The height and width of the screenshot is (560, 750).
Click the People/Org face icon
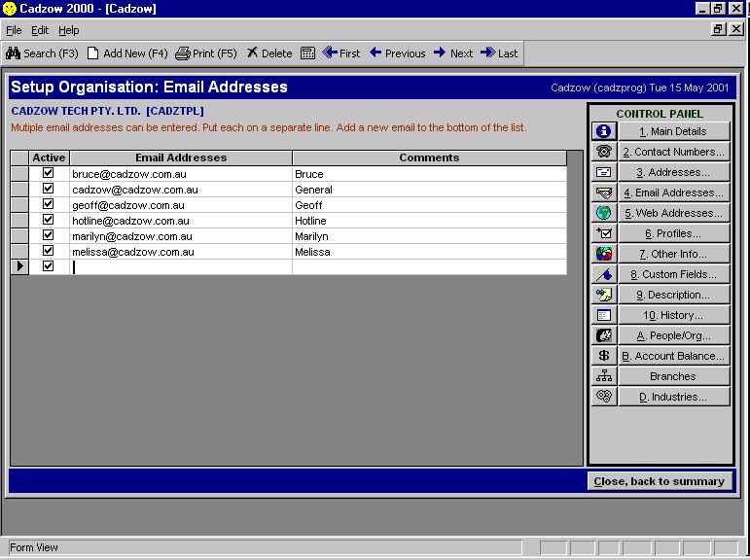pos(604,335)
